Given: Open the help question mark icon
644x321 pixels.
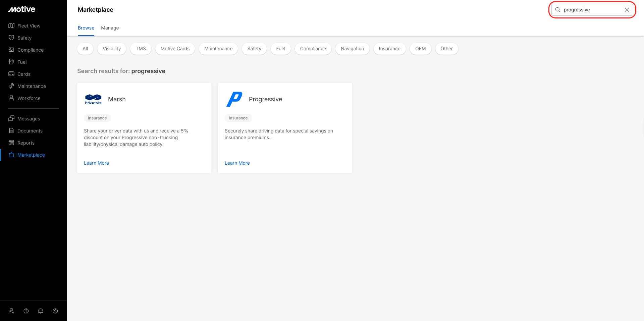Looking at the screenshot, I should (x=26, y=311).
